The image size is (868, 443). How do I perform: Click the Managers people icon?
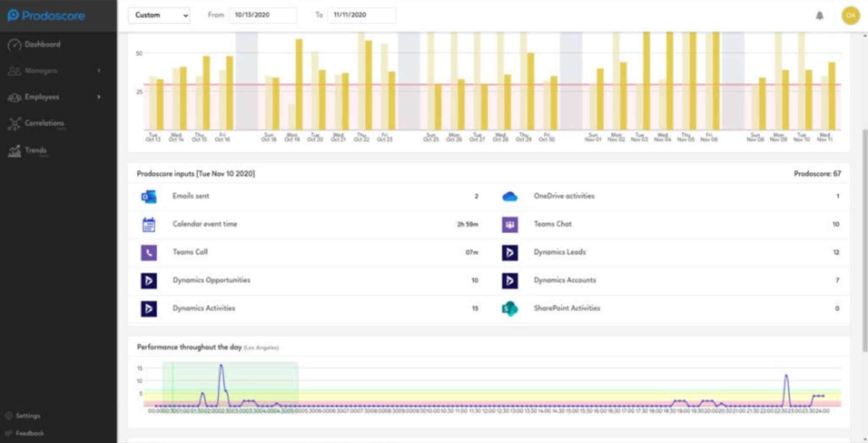coord(14,71)
